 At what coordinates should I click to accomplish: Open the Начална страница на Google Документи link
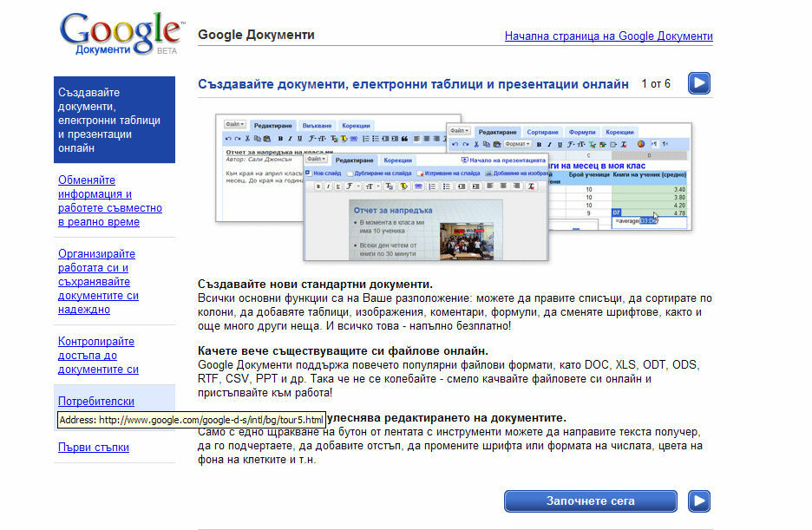(x=608, y=36)
